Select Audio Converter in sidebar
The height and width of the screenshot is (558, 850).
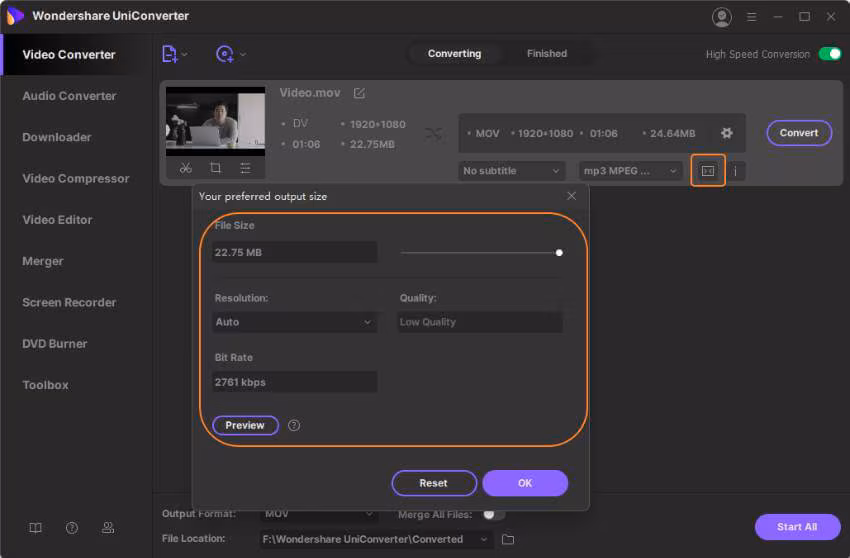(x=69, y=96)
